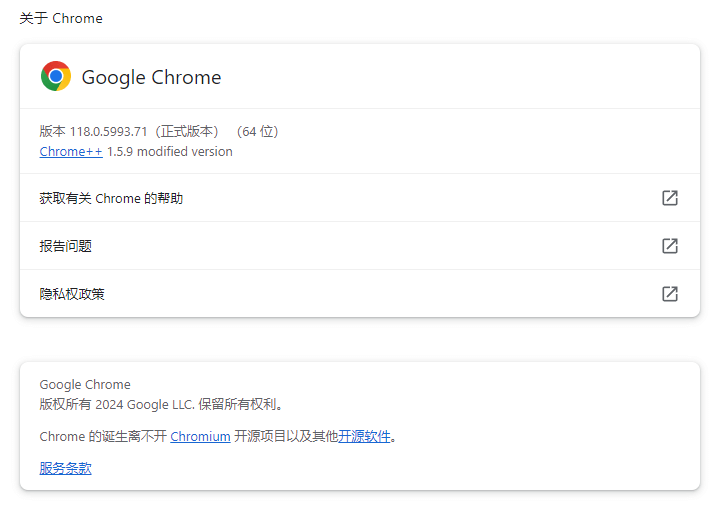Image resolution: width=718 pixels, height=509 pixels.
Task: Select the 隐私权政策 label
Action: (x=72, y=294)
